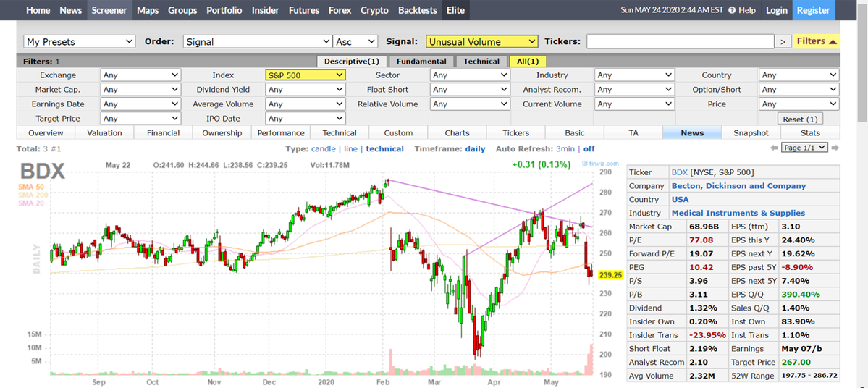This screenshot has height=388, width=868.
Task: Open the Crypto navigation item
Action: 375,10
